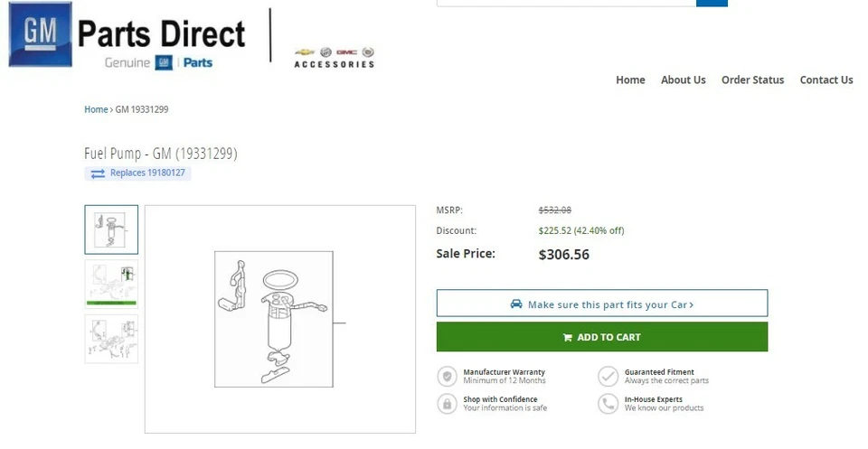Navigate to Contact Us
Screen dimensions: 868x449
tap(826, 80)
